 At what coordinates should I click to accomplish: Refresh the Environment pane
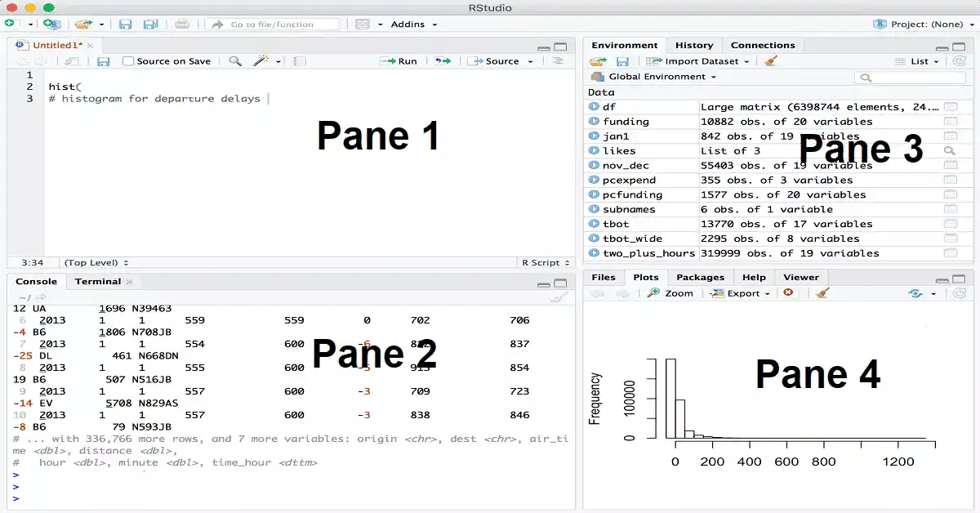[x=960, y=61]
